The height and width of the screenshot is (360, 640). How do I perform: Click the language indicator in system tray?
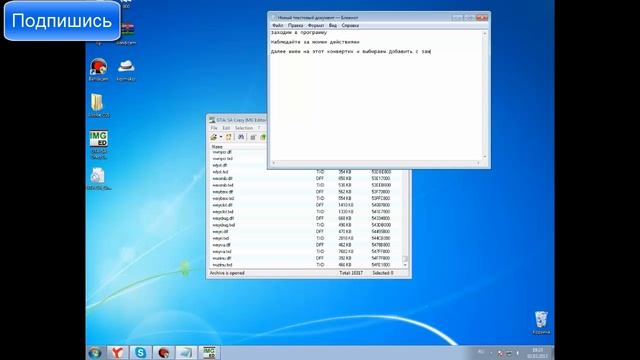coord(481,352)
